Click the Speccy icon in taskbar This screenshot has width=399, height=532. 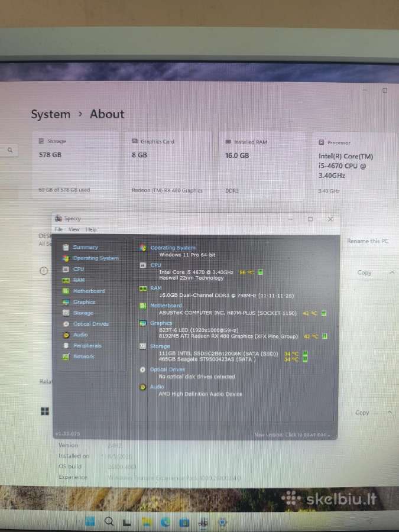click(x=203, y=523)
